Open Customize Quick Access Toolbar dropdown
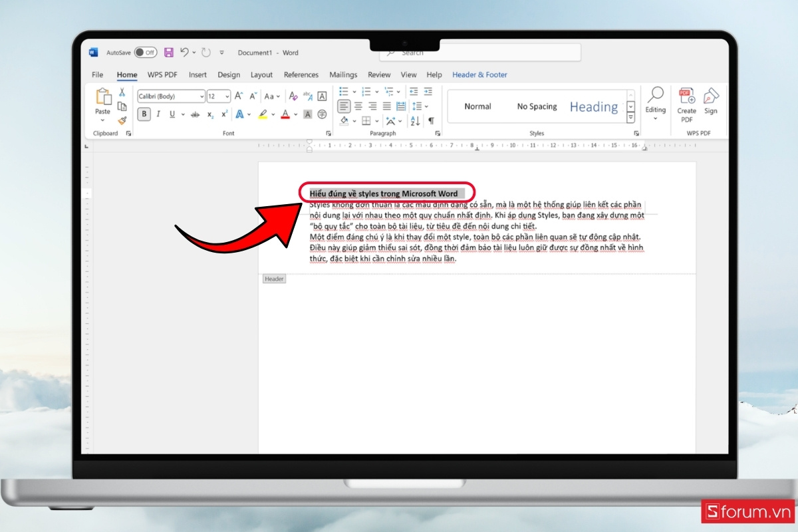The height and width of the screenshot is (532, 798). [221, 53]
